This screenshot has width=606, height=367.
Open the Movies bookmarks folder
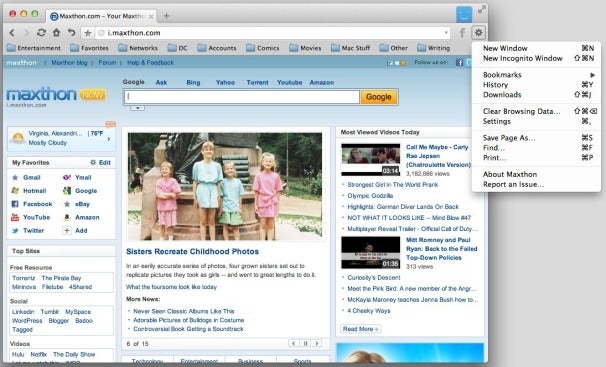pyautogui.click(x=305, y=48)
